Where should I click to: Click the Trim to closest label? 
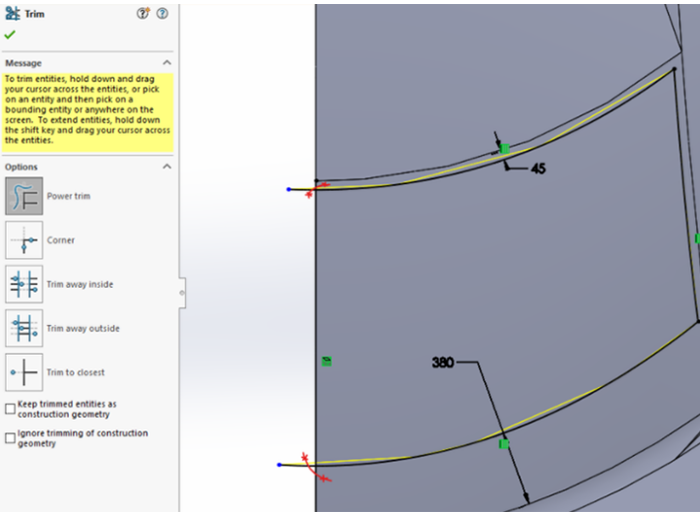pos(75,372)
